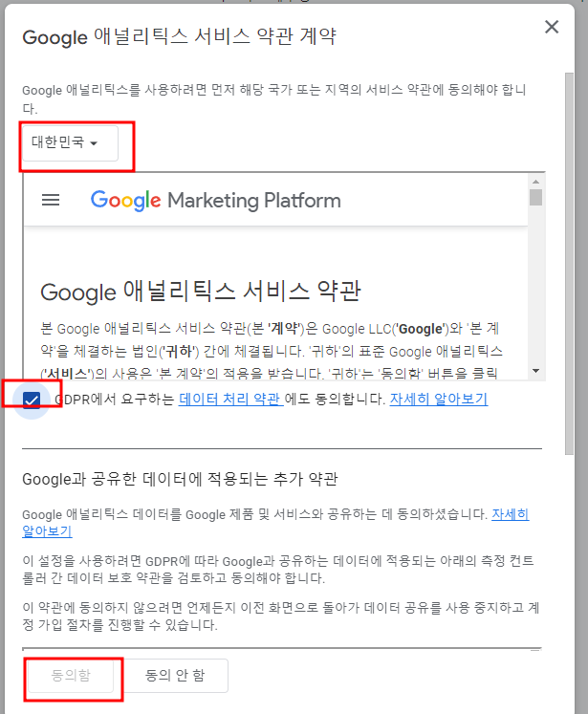
Task: Click the paragraph starting 이 설정을 사용하려면 GDPR에
Action: (x=278, y=570)
